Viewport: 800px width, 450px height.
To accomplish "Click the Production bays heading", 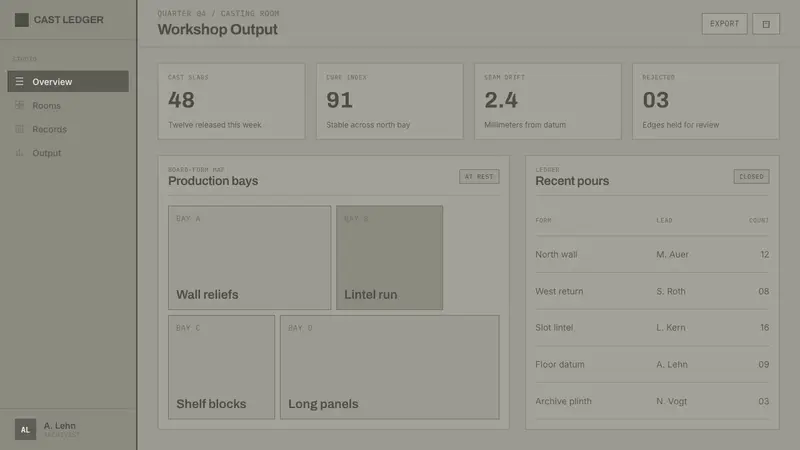I will click(x=213, y=181).
